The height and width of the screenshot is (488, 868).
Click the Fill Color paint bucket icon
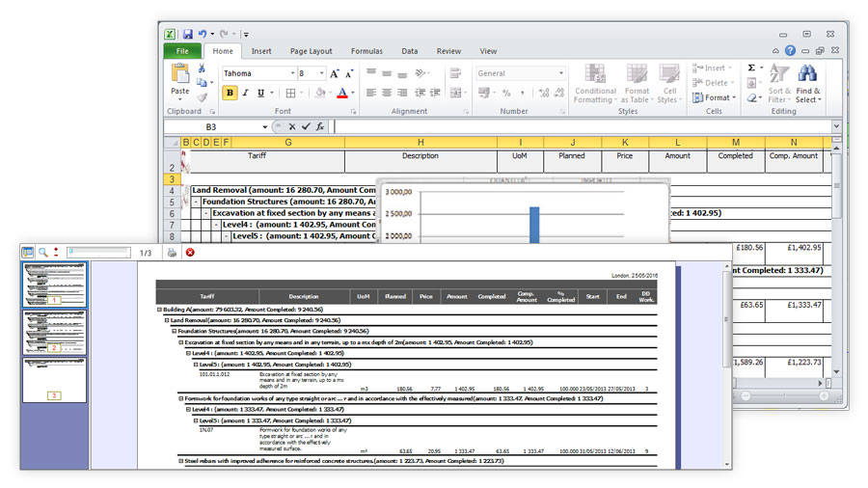(320, 93)
